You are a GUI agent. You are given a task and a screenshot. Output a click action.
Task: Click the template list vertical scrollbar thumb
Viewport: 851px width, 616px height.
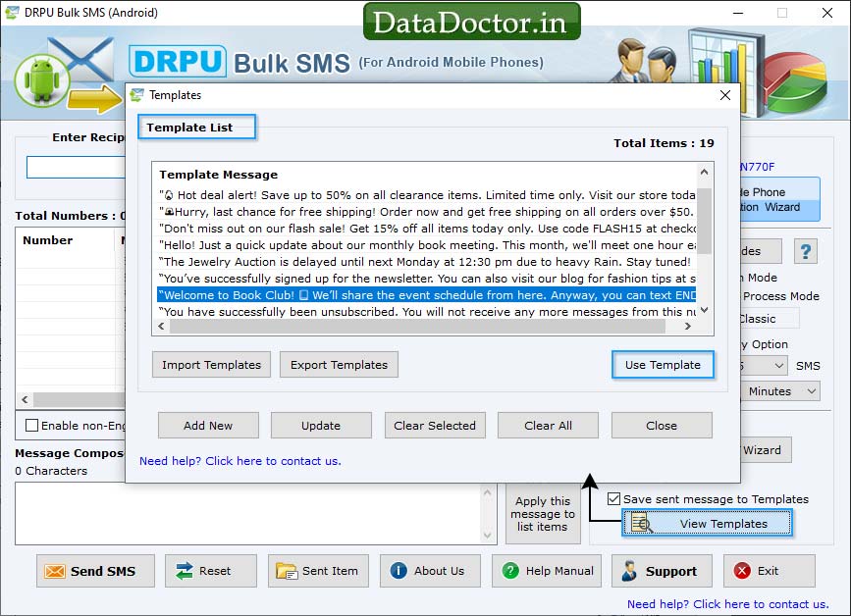click(x=705, y=221)
